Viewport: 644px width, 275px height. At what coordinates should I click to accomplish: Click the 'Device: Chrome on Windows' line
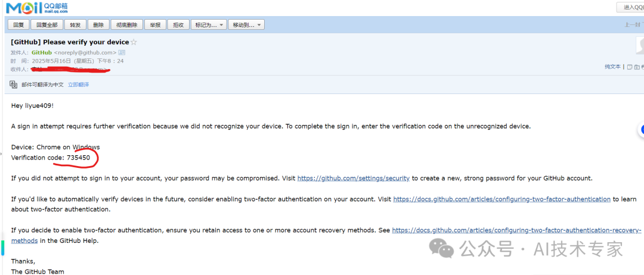click(55, 147)
